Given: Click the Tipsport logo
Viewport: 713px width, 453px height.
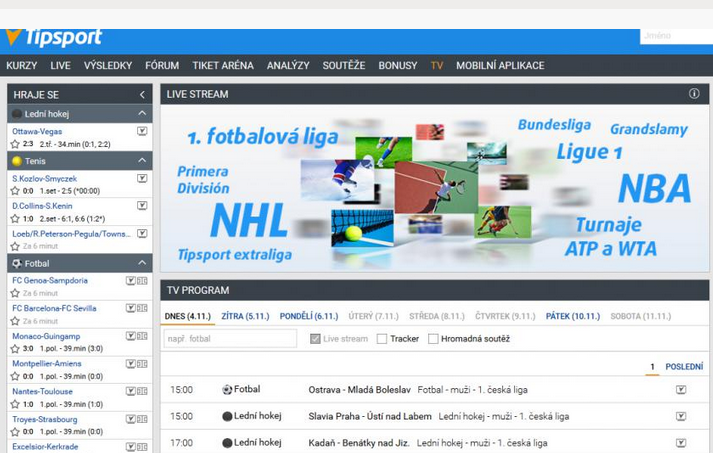Looking at the screenshot, I should (x=54, y=38).
